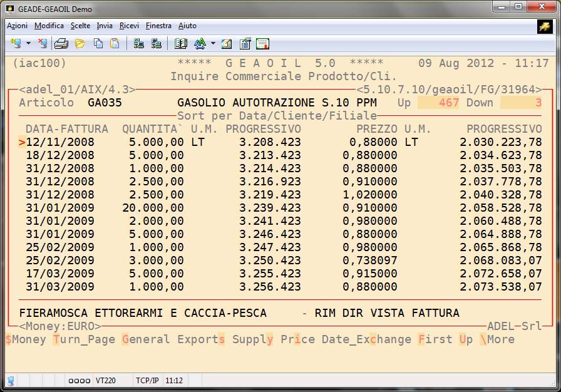Click the Turn_Page command

(84, 339)
